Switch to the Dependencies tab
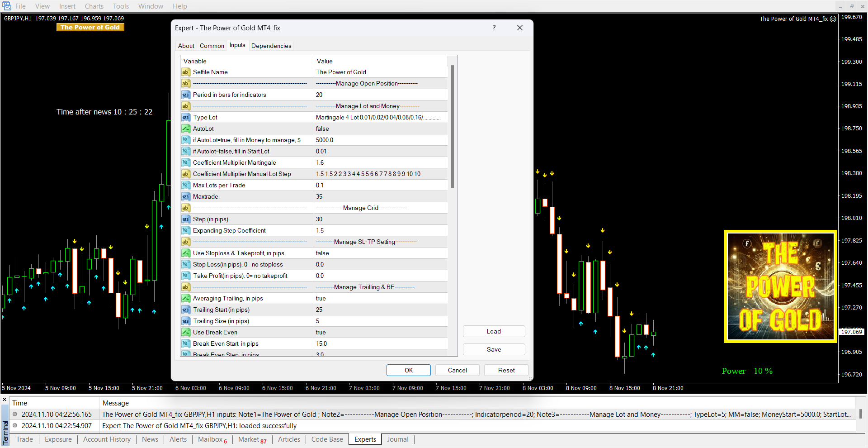Image resolution: width=868 pixels, height=448 pixels. tap(271, 46)
